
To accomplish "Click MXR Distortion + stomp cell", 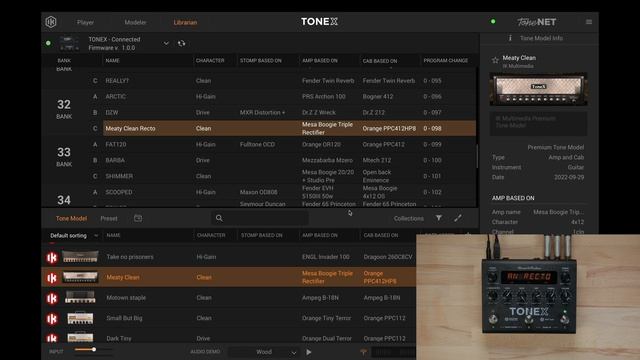I will (x=262, y=113).
